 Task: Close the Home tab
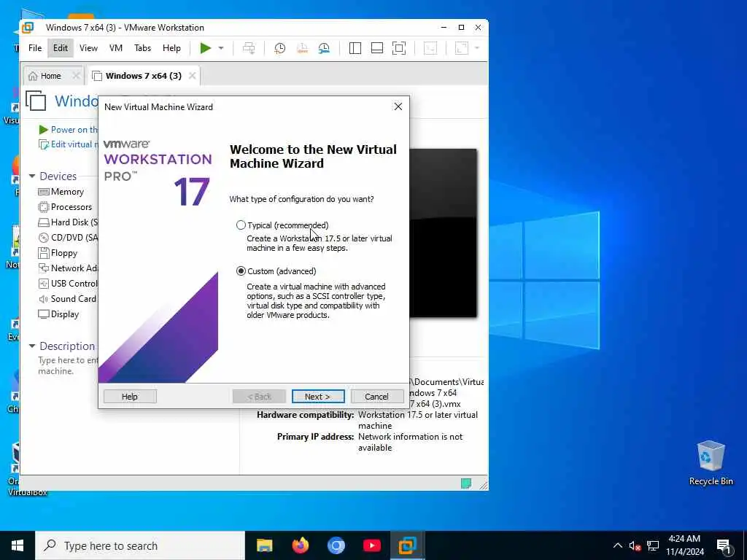coord(76,76)
